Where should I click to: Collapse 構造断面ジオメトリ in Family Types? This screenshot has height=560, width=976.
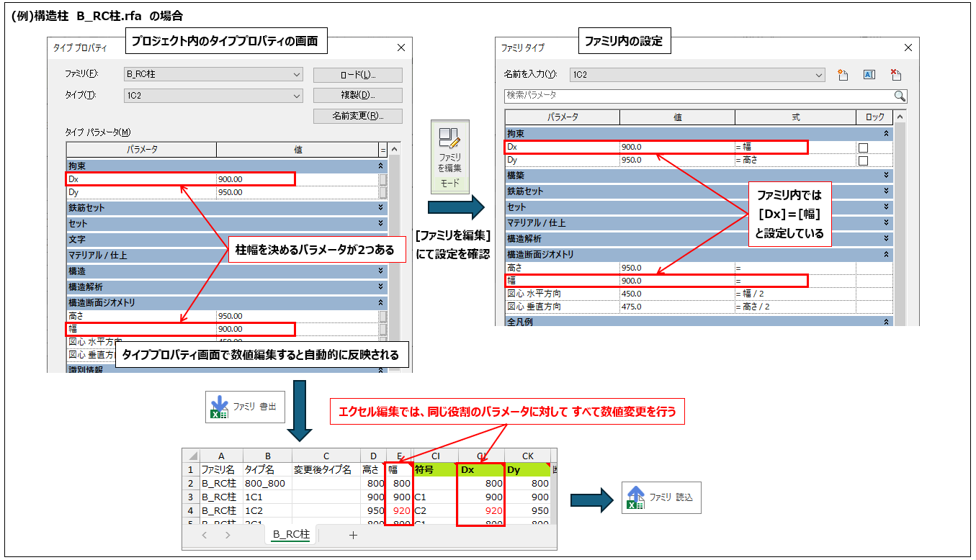[x=886, y=255]
